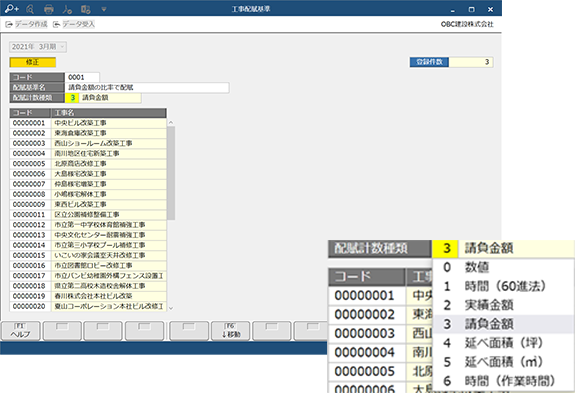575x393 pixels.
Task: Click the F6 ↓移動 function button
Action: point(231,331)
